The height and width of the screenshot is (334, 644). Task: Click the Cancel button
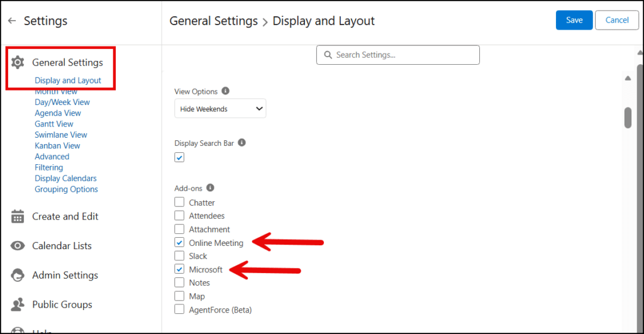pos(616,20)
